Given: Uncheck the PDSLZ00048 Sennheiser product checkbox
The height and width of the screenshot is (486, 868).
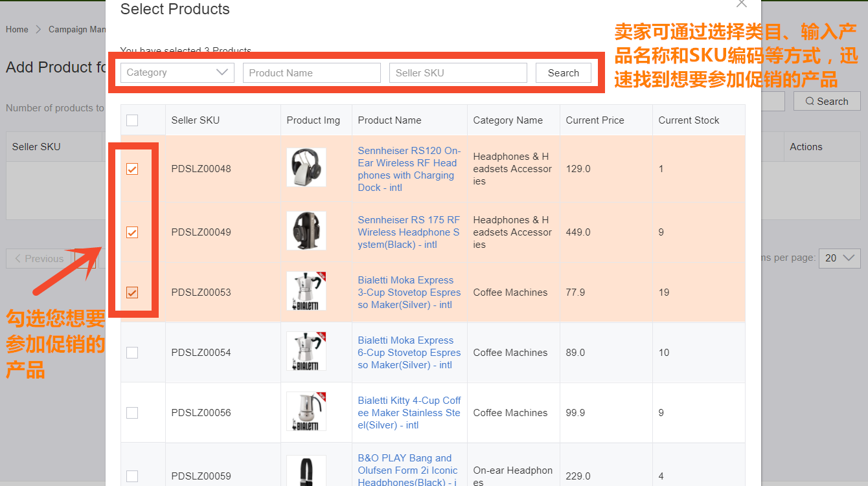Looking at the screenshot, I should (132, 169).
